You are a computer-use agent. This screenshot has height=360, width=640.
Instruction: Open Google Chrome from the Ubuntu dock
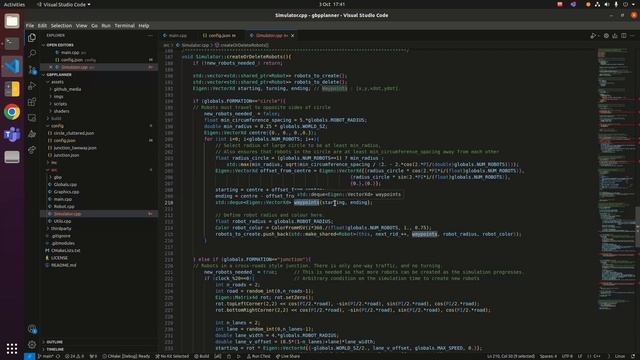[12, 112]
